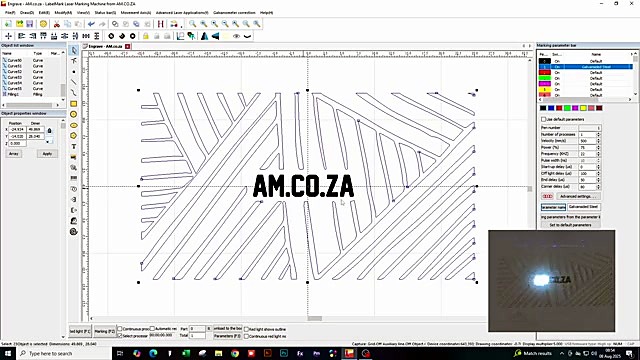The width and height of the screenshot is (640, 360).
Task: Select the black color swatch below pen list
Action: point(543,108)
